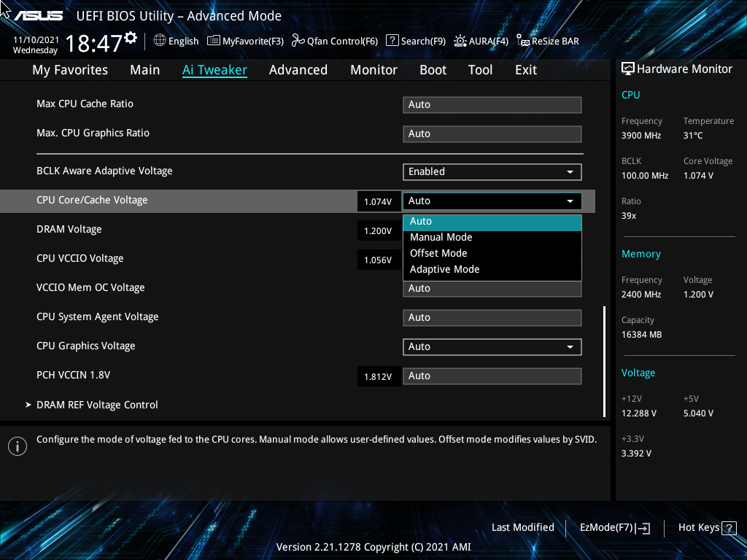747x560 pixels.
Task: Click the Hardware Monitor display icon
Action: tap(628, 69)
